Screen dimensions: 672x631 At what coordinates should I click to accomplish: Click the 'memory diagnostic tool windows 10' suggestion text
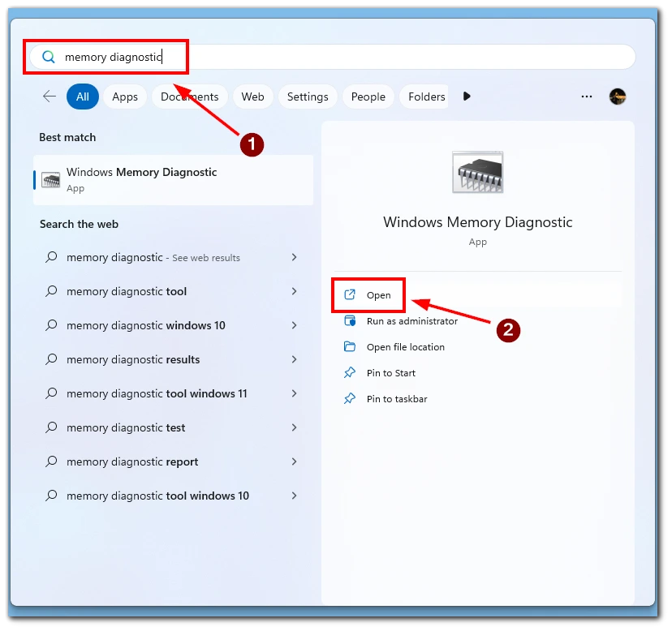(x=157, y=496)
